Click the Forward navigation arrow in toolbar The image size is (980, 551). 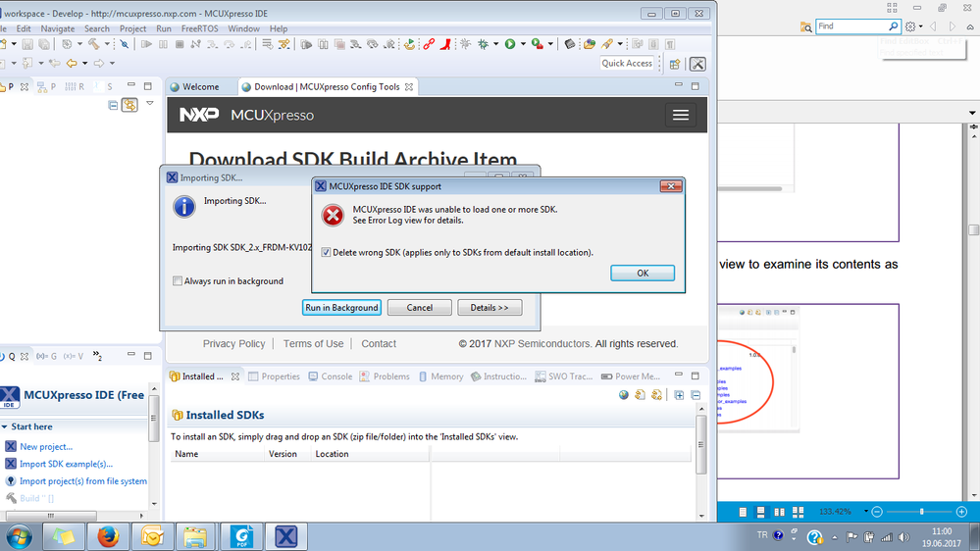pyautogui.click(x=99, y=63)
